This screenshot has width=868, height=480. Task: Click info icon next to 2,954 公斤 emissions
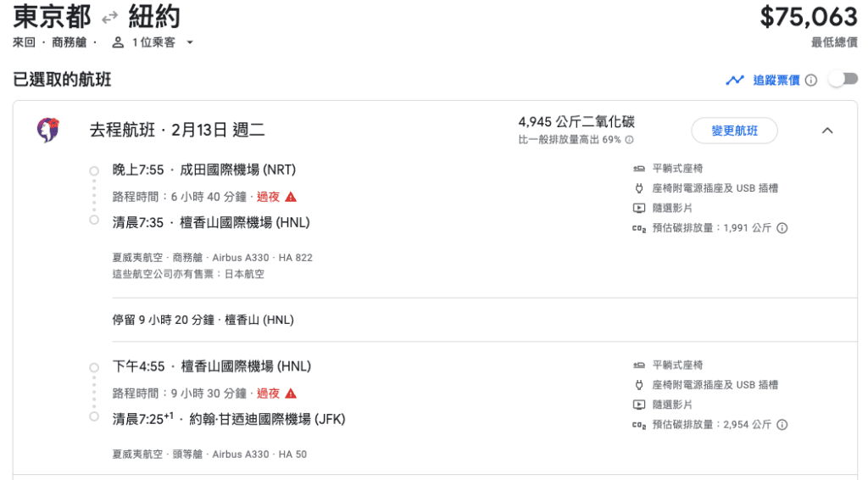tap(782, 425)
